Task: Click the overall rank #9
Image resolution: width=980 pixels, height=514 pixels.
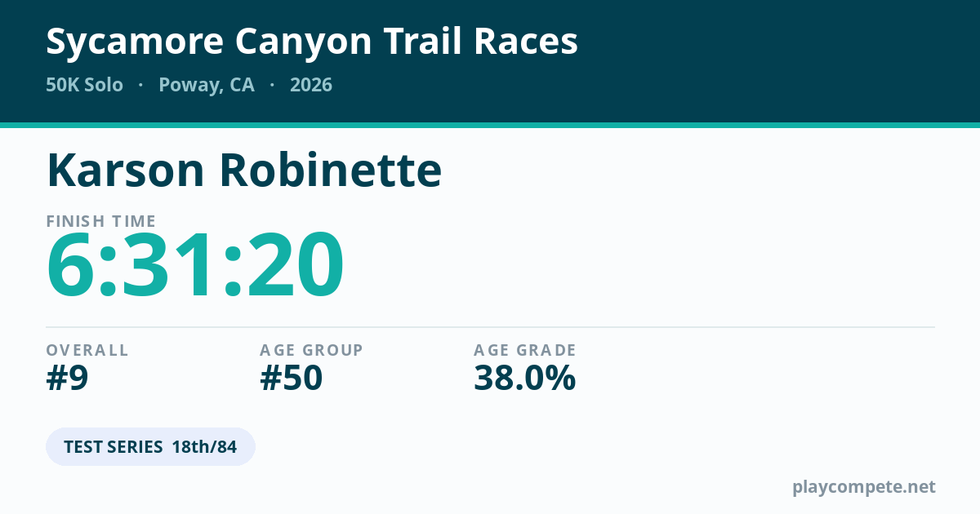Action: 67,378
